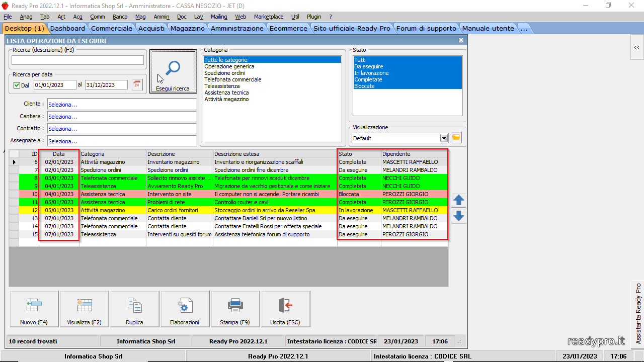Expand the Visualizzazione Default dropdown

(444, 138)
